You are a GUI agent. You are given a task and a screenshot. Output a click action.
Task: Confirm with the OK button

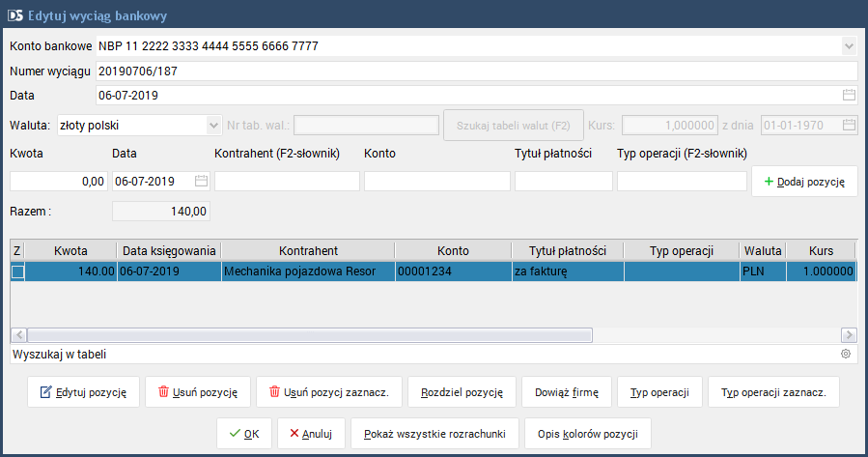click(x=244, y=433)
